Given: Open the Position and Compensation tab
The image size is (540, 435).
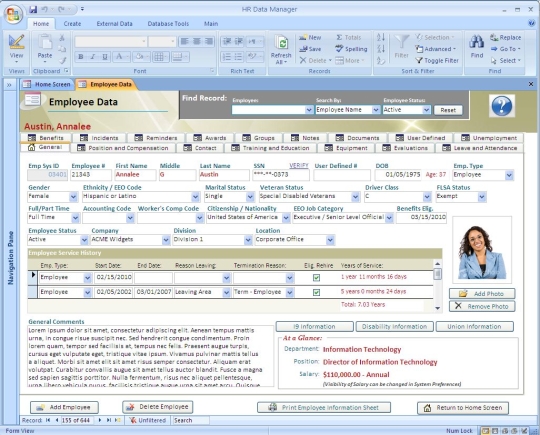Looking at the screenshot, I should (123, 148).
